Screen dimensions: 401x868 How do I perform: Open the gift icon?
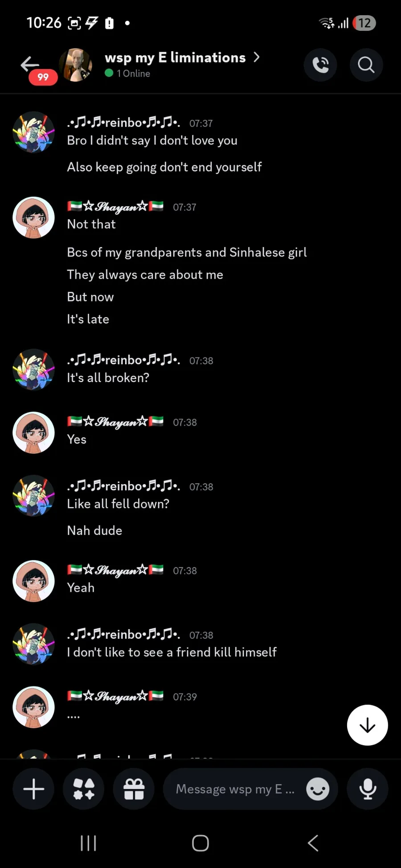coord(134,789)
